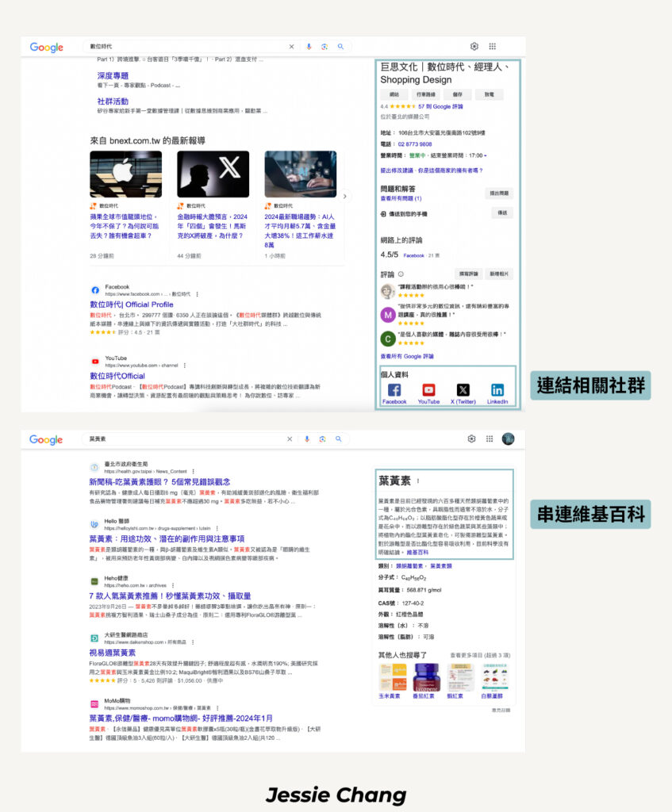Open the Apple logo news thumbnail
The height and width of the screenshot is (812, 672).
click(x=126, y=174)
